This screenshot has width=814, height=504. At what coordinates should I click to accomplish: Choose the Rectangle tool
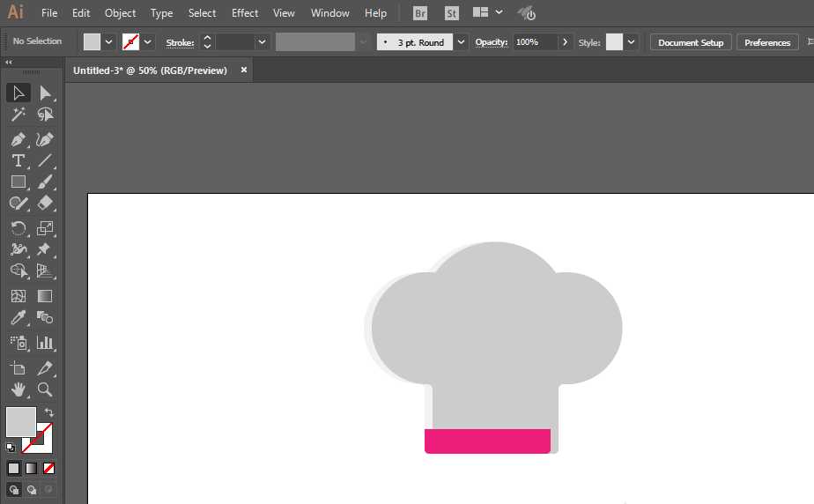[18, 182]
